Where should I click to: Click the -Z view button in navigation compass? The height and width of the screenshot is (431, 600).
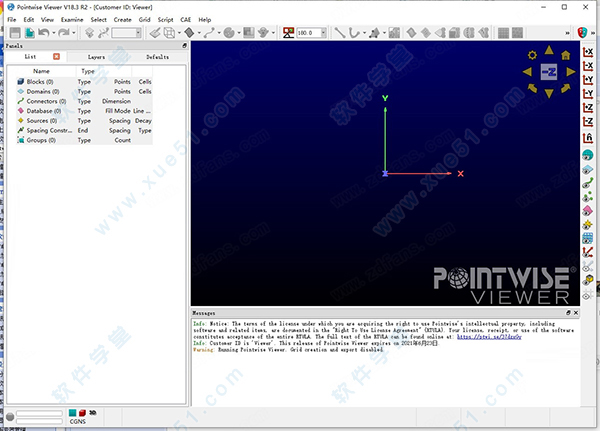[x=548, y=73]
